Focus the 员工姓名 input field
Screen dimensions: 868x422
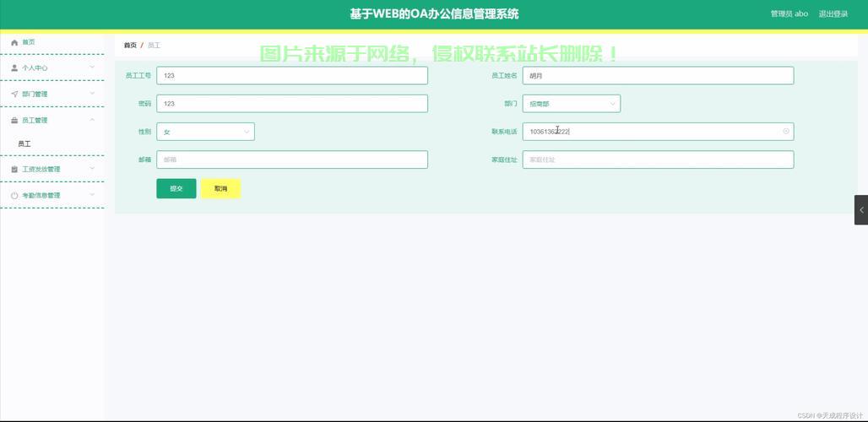[x=659, y=76]
